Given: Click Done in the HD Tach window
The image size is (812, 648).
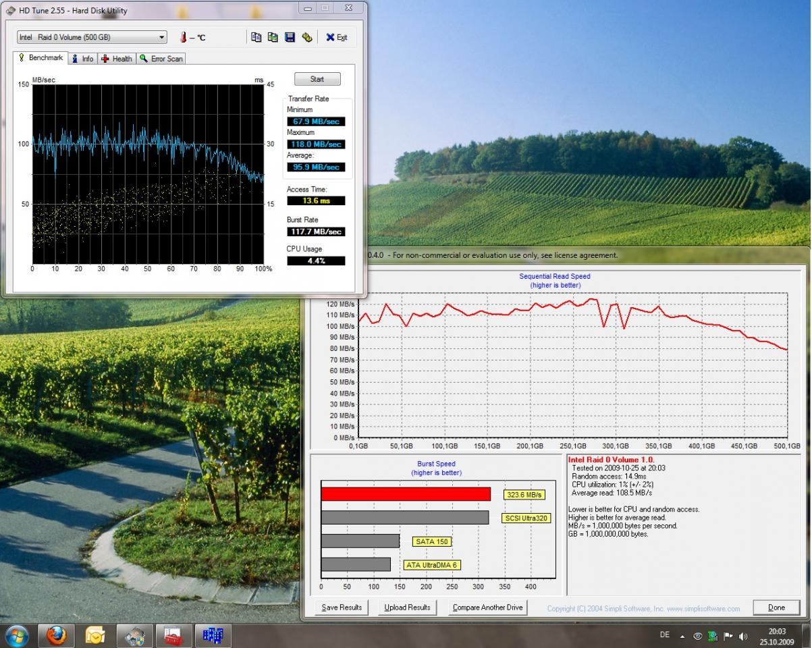Looking at the screenshot, I should tap(777, 607).
